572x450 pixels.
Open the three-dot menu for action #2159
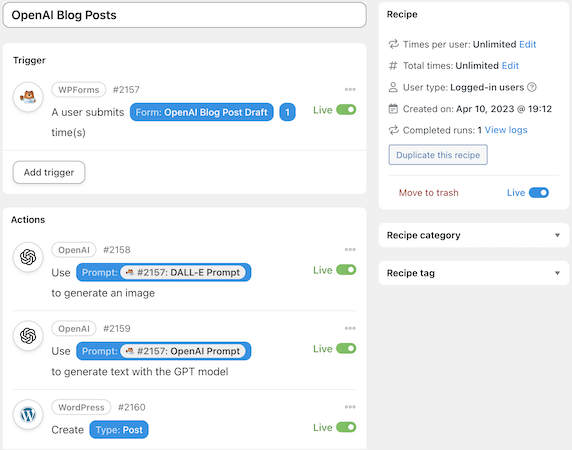(350, 328)
